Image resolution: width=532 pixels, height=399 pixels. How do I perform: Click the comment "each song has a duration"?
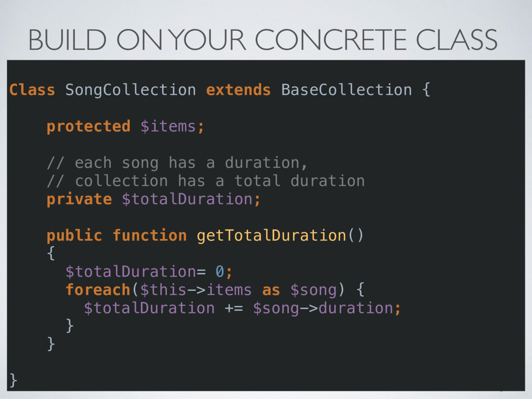191,163
